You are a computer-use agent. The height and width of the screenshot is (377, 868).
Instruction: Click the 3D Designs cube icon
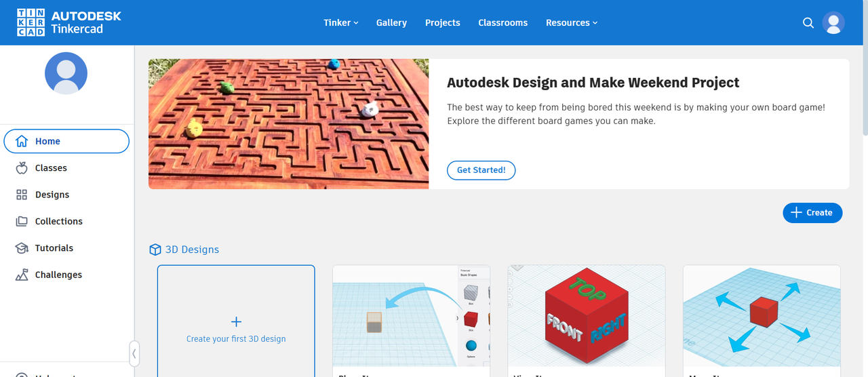tap(155, 250)
